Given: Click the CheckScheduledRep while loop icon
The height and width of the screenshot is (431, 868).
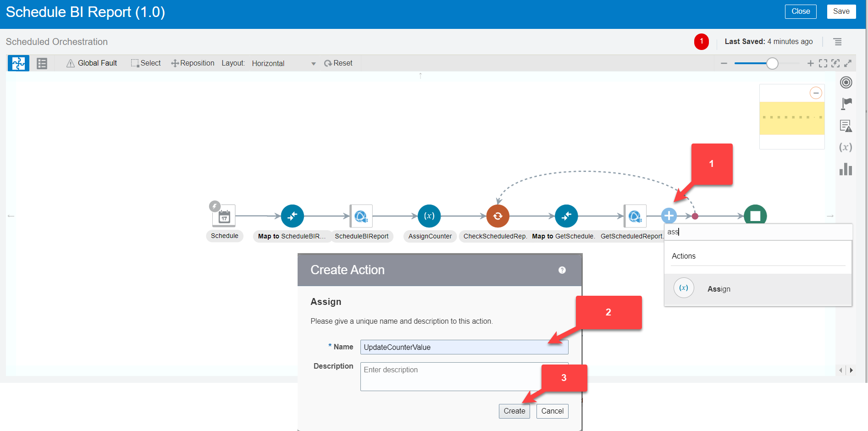Looking at the screenshot, I should tap(498, 216).
